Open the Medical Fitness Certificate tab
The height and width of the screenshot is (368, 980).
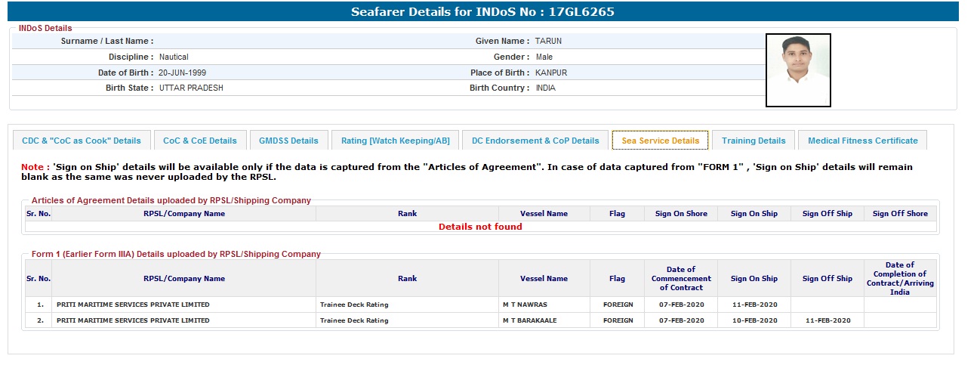862,141
